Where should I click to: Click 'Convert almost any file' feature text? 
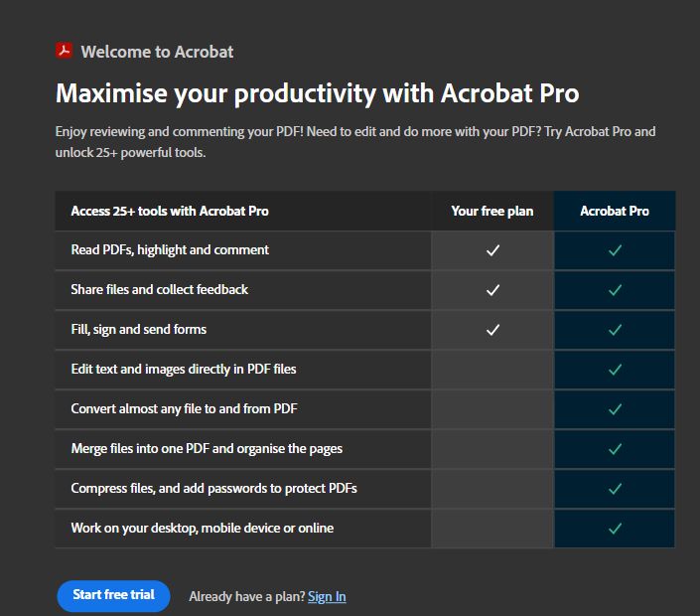point(184,409)
